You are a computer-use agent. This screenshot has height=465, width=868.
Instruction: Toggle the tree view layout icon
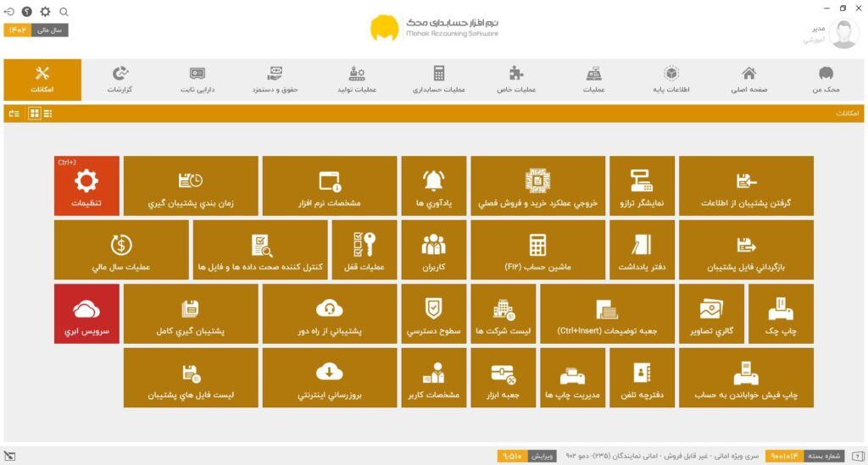[14, 113]
